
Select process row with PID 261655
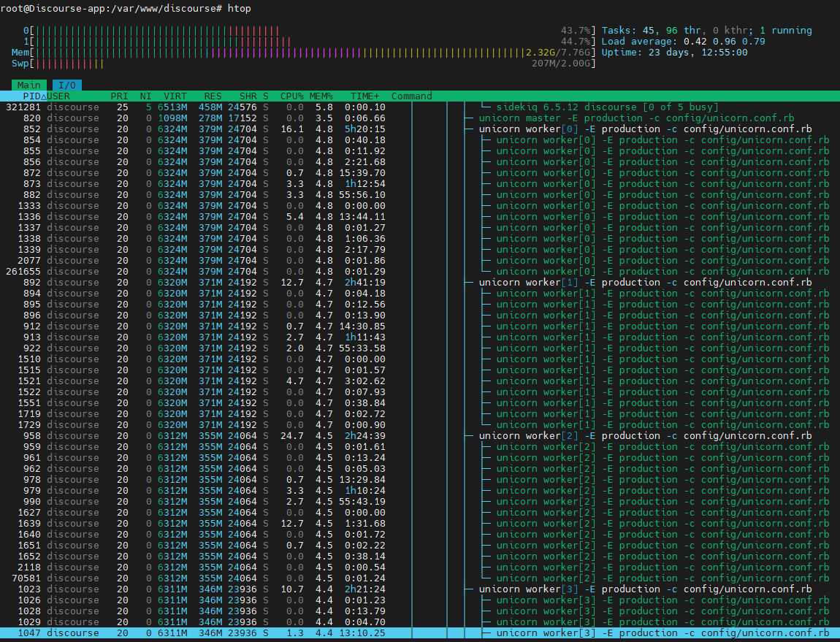point(420,271)
